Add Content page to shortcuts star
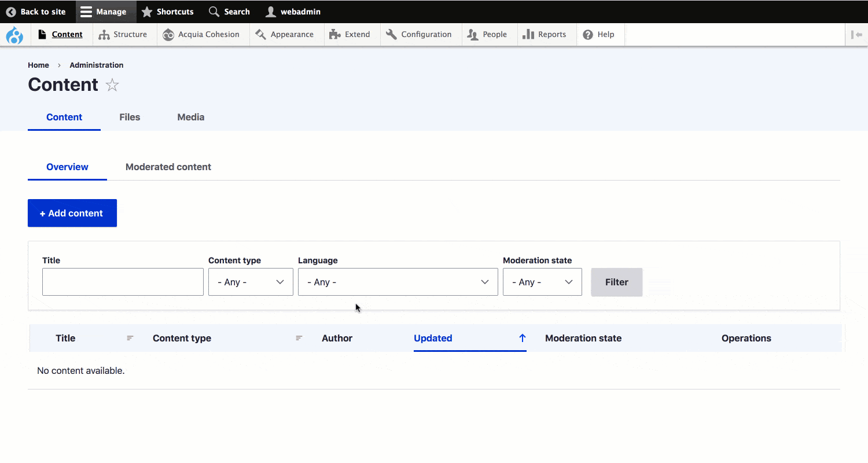Viewport: 868px width, 463px height. pos(112,85)
